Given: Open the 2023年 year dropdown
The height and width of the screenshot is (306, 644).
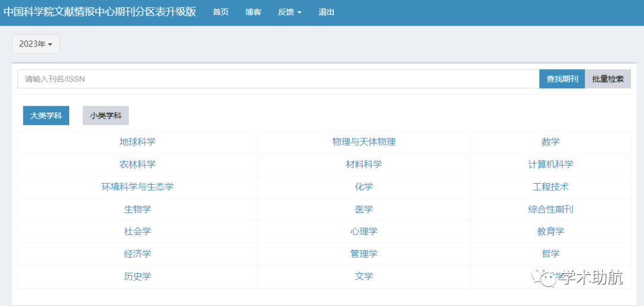Looking at the screenshot, I should [36, 44].
